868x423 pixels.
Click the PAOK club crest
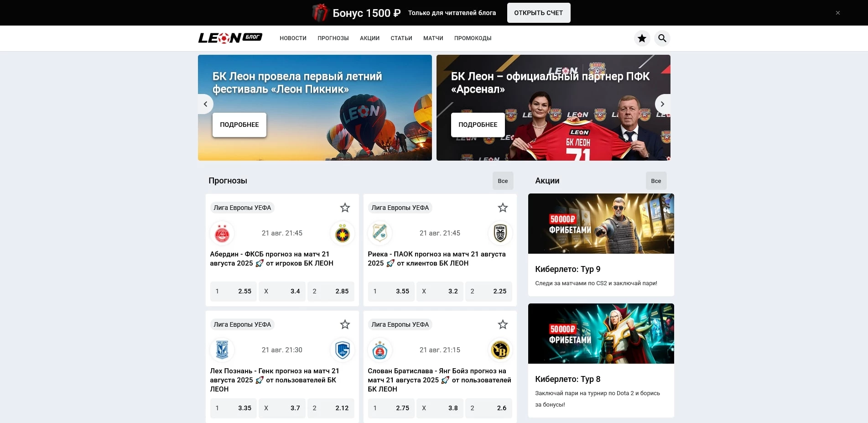(500, 233)
